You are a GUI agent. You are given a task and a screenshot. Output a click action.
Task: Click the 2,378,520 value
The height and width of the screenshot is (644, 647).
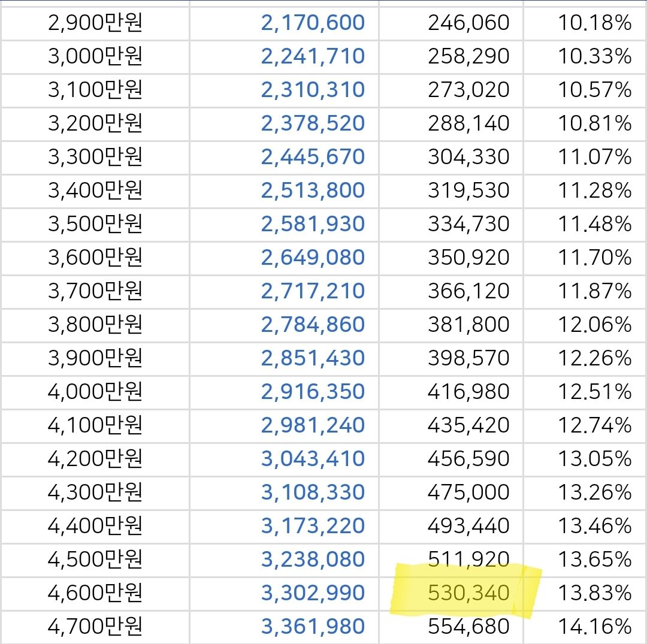[x=313, y=123]
